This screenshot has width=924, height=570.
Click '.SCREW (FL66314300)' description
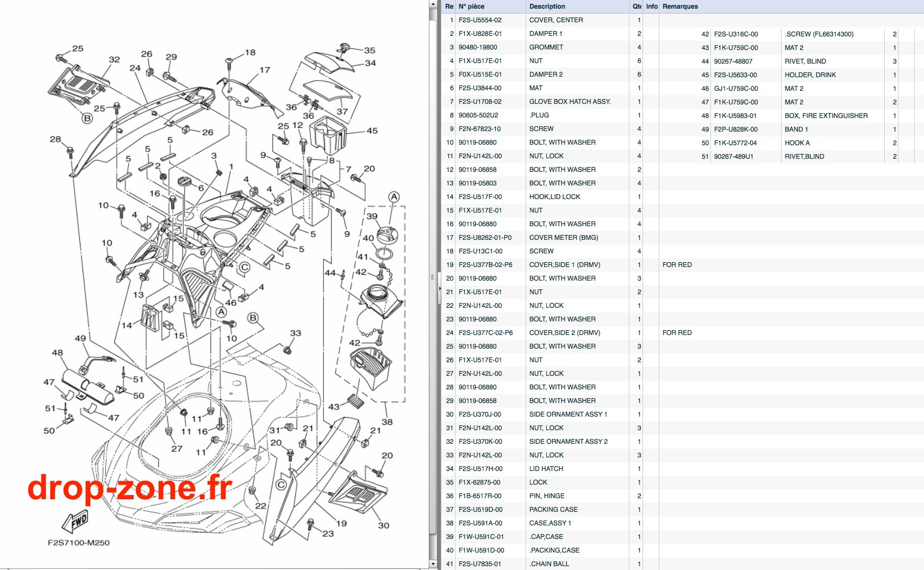(819, 34)
